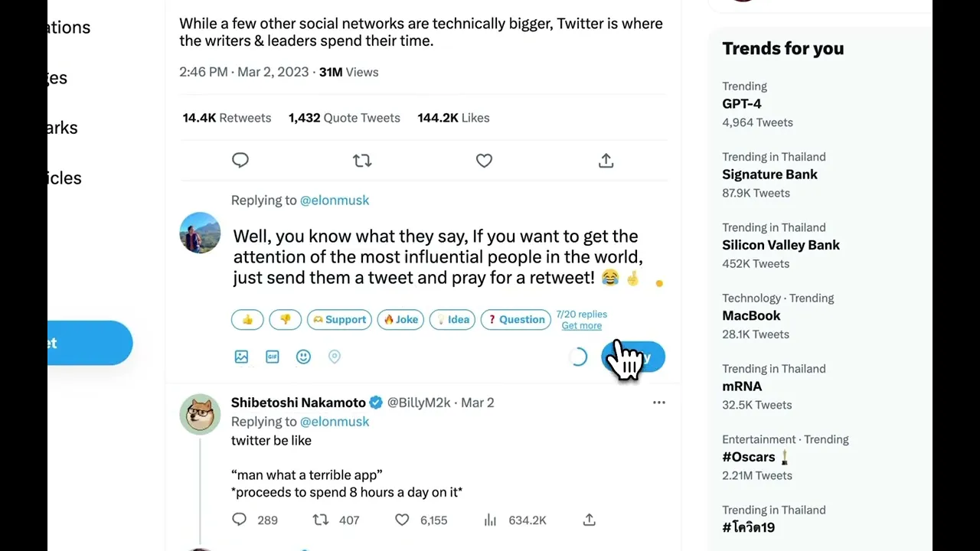Click the Get more replies link
The height and width of the screenshot is (551, 980).
coord(581,326)
